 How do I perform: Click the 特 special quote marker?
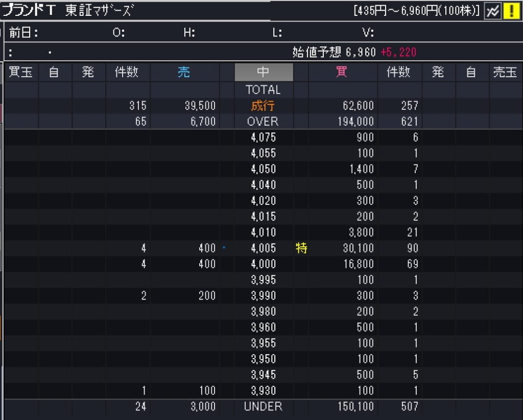[301, 248]
